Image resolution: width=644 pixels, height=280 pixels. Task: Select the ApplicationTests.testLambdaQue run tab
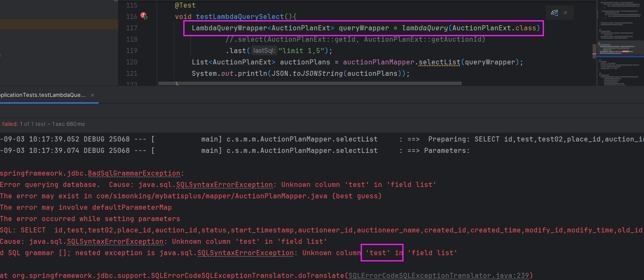coord(42,95)
